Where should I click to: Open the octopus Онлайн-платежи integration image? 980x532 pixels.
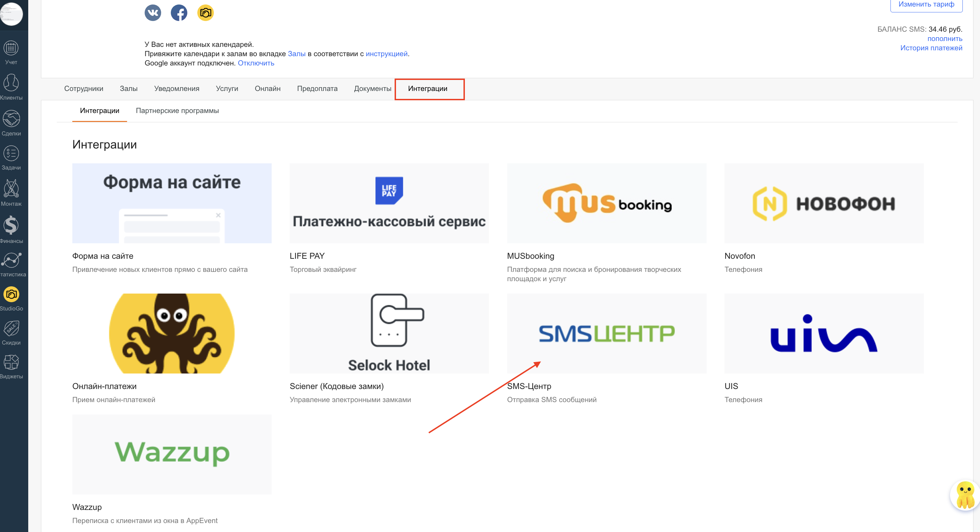171,333
